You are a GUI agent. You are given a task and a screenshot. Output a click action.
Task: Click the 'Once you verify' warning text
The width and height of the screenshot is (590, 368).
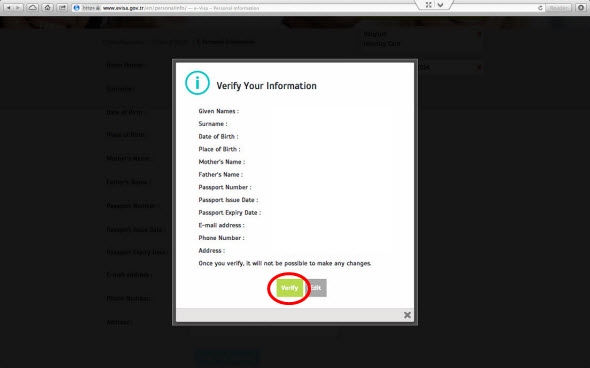pyautogui.click(x=285, y=263)
